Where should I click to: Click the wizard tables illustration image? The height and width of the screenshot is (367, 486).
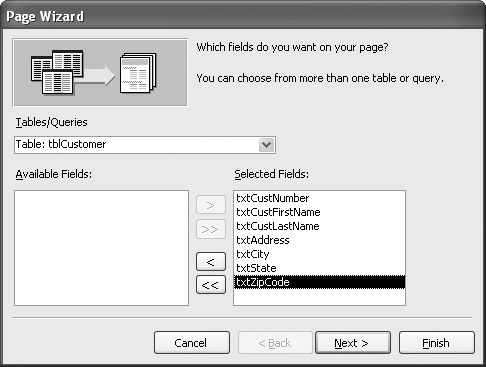click(x=100, y=72)
